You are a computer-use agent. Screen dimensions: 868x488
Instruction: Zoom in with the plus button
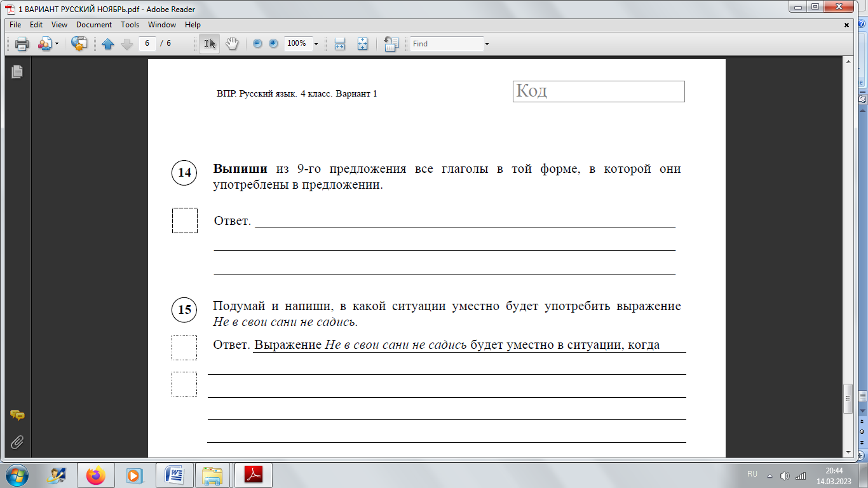tap(273, 44)
